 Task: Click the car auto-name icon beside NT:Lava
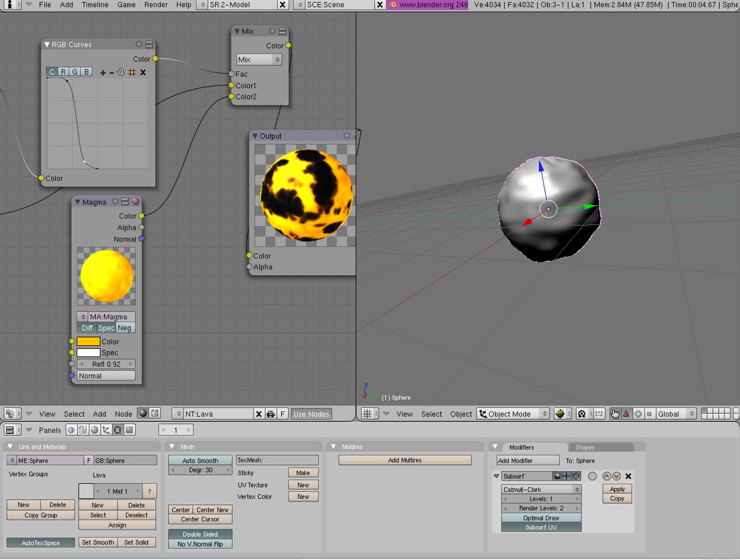tap(271, 414)
